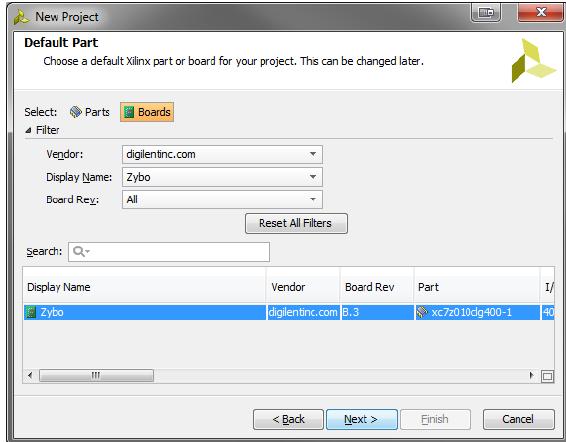
Task: Click the horizontal scrollbar thumb
Action: click(x=96, y=376)
